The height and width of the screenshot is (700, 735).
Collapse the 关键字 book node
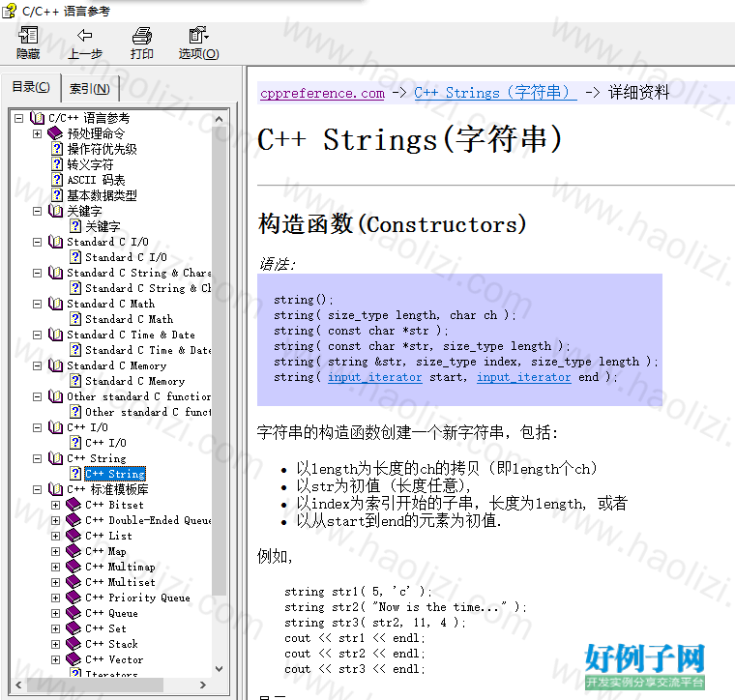pos(37,212)
